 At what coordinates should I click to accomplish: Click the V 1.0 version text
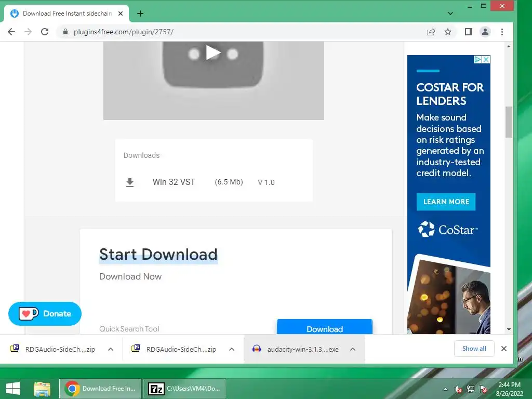point(267,182)
